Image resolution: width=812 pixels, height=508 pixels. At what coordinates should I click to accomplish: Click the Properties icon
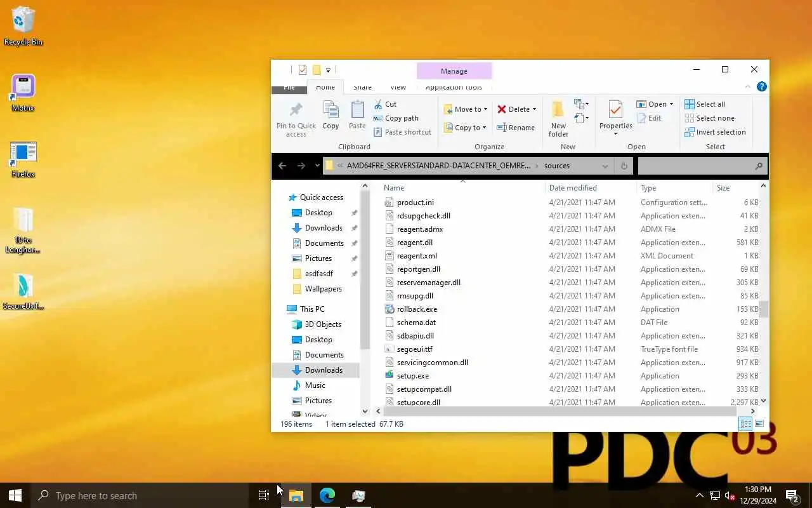coord(615,110)
